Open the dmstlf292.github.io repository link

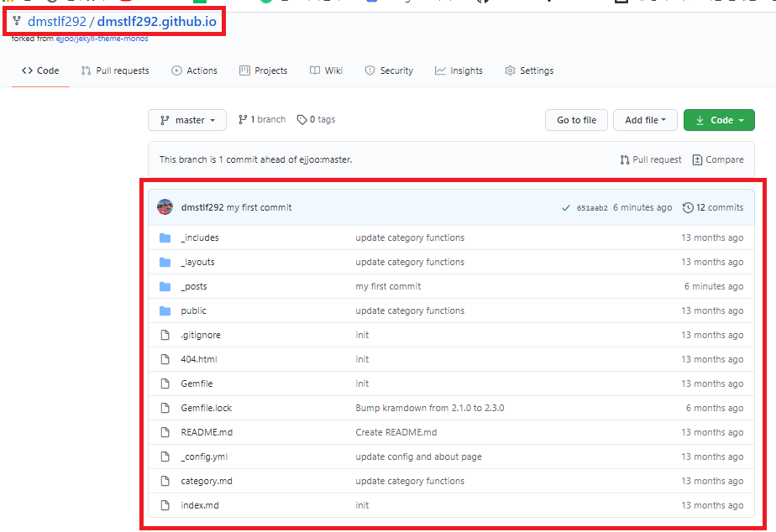157,21
